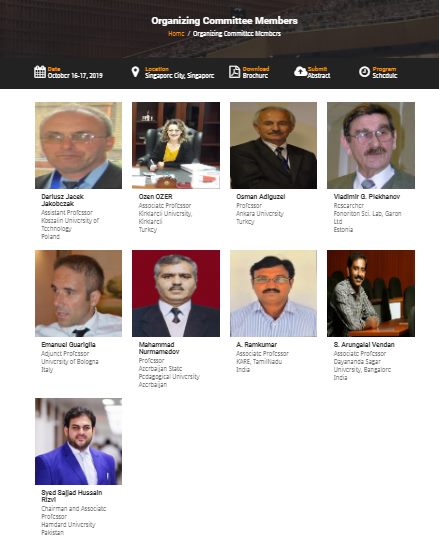
Task: Click the PDF Download Brochure icon
Action: click(x=234, y=72)
